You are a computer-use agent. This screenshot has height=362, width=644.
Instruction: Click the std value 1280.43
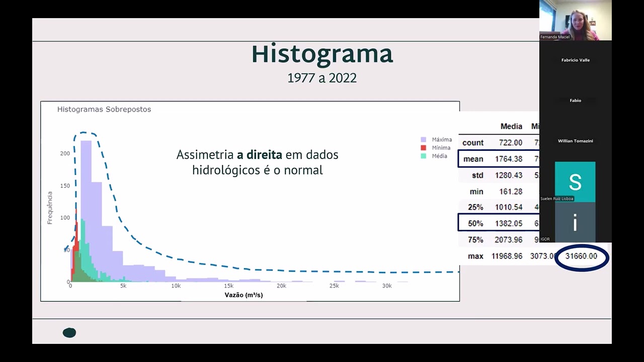tap(508, 175)
